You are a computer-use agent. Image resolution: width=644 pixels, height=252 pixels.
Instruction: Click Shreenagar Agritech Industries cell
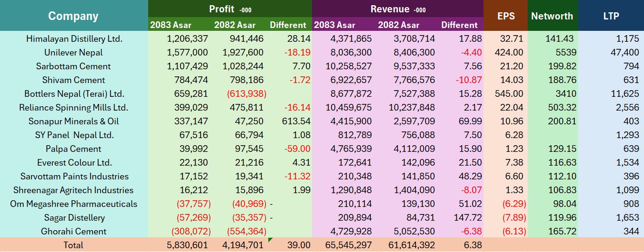[74, 190]
